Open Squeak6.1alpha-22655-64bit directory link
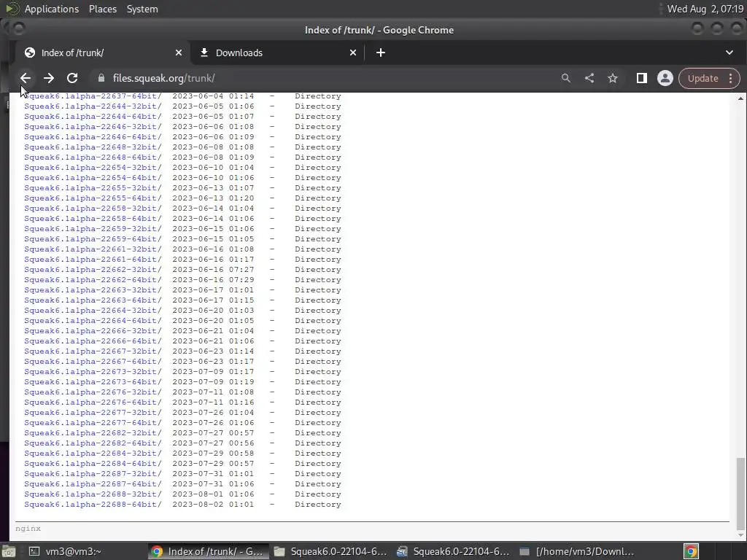The width and height of the screenshot is (747, 560). (93, 198)
